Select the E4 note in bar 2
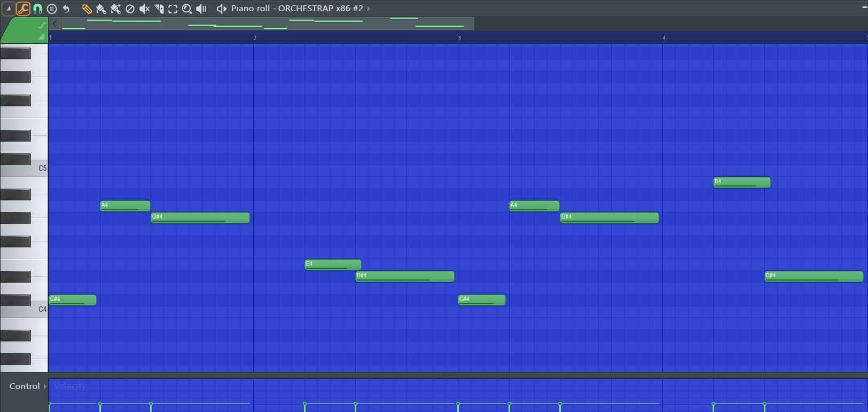Viewport: 868px width, 412px height. (333, 265)
